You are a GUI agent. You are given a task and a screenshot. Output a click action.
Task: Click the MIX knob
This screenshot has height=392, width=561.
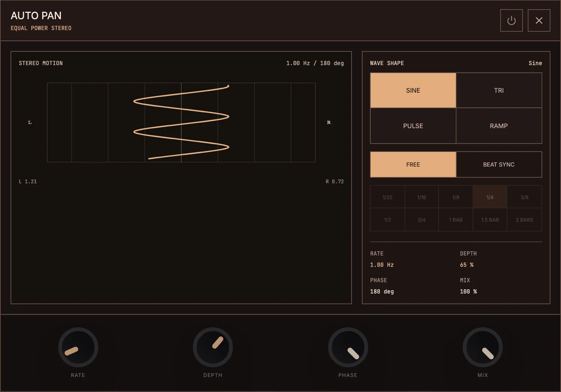(x=483, y=347)
